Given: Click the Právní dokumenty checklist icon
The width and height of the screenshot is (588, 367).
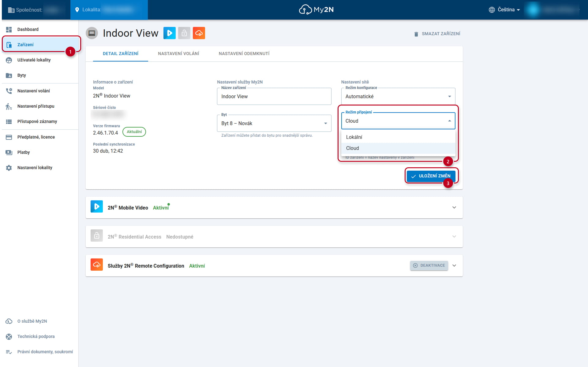Looking at the screenshot, I should pyautogui.click(x=9, y=352).
